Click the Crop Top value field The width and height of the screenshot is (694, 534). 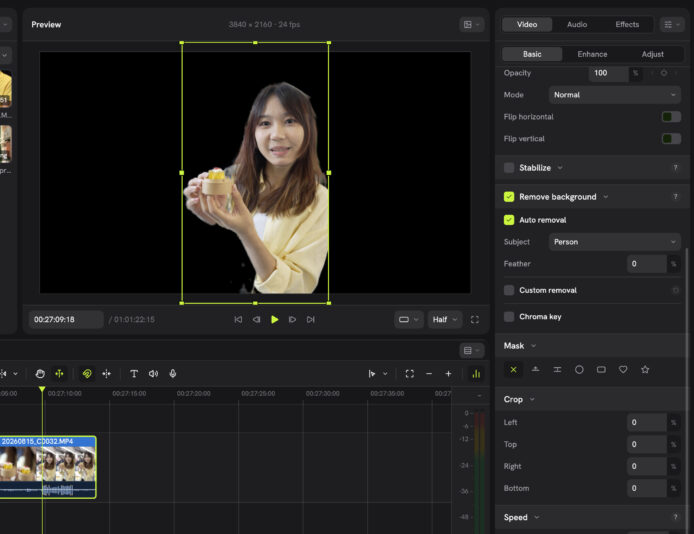tap(647, 444)
